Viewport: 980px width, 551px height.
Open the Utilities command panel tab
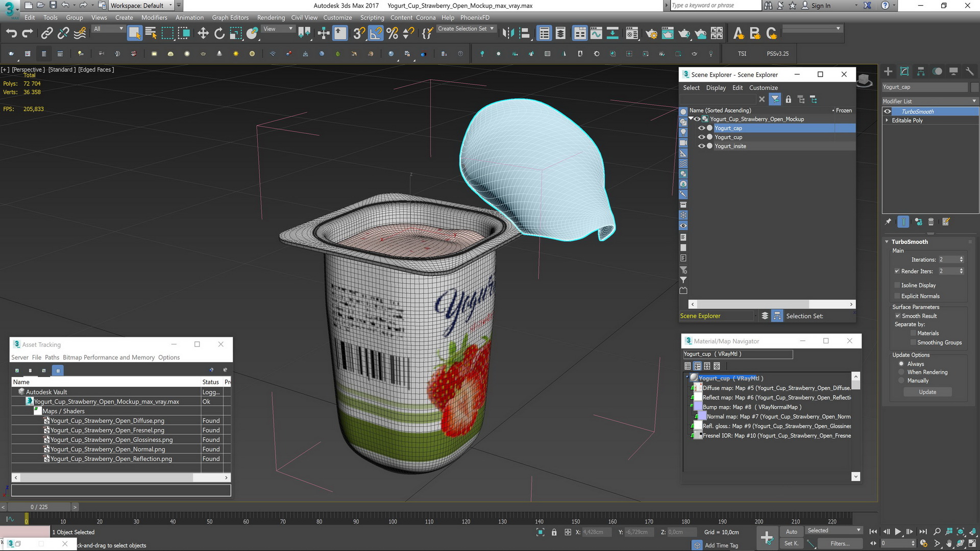970,71
